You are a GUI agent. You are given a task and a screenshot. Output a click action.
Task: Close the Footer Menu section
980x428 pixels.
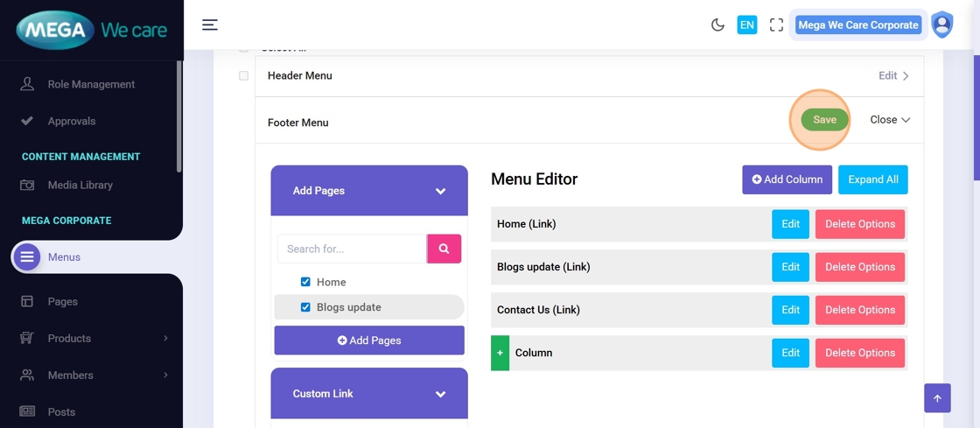point(889,120)
